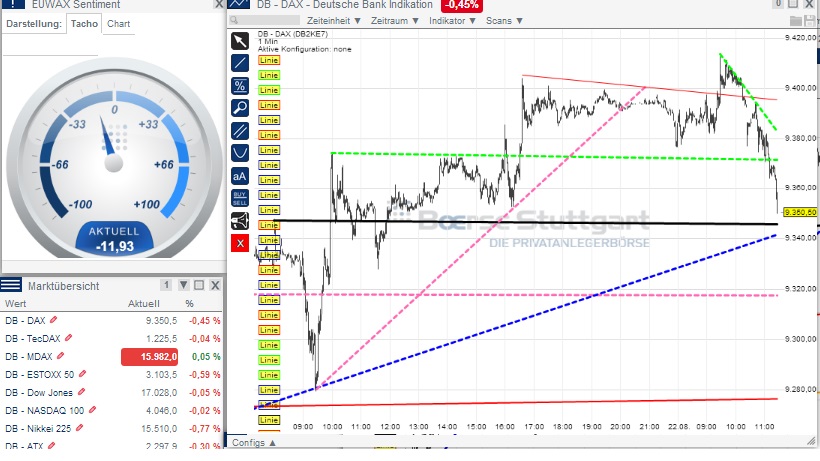Click the paperclip link icon in the chart header
Viewport: 820px width, 461px height.
(778, 4)
